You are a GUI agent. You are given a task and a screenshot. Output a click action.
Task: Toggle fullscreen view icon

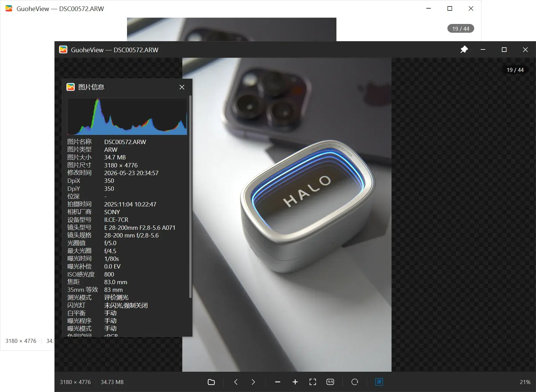313,382
